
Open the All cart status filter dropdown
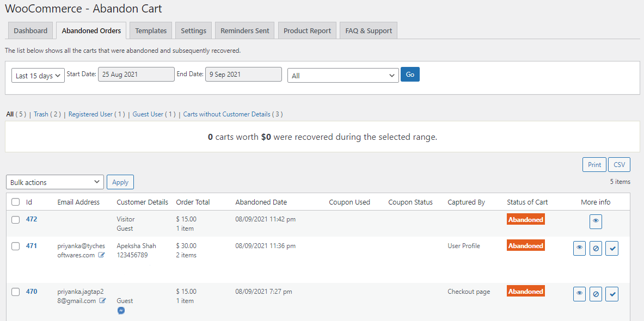[343, 76]
